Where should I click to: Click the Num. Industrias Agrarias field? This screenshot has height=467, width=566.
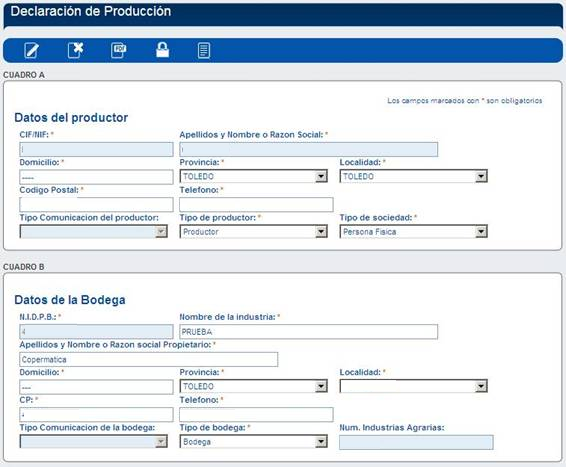point(416,442)
